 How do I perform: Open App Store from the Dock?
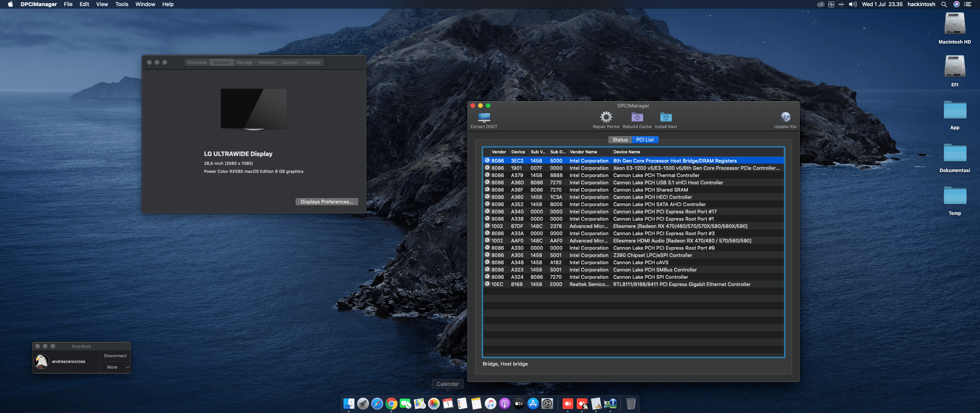[x=533, y=403]
